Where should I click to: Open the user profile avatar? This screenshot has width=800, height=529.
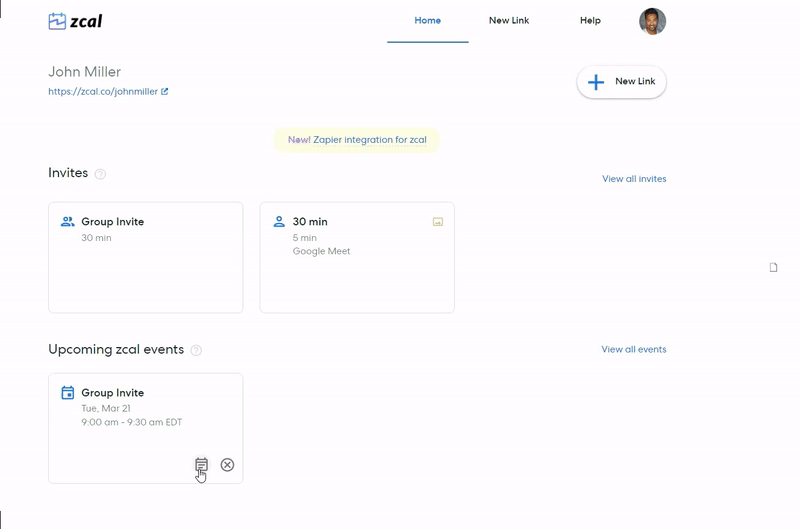point(652,21)
